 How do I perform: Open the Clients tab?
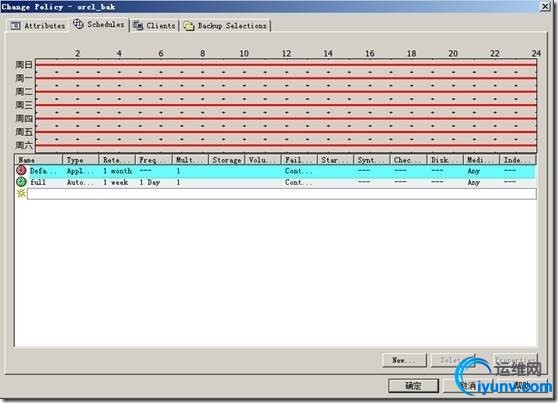pyautogui.click(x=154, y=26)
